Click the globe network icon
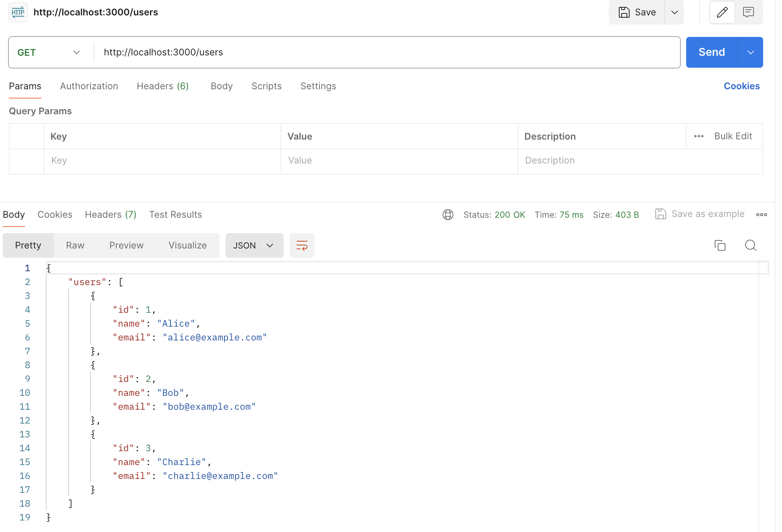Screen dimensions: 782x532 coord(448,215)
